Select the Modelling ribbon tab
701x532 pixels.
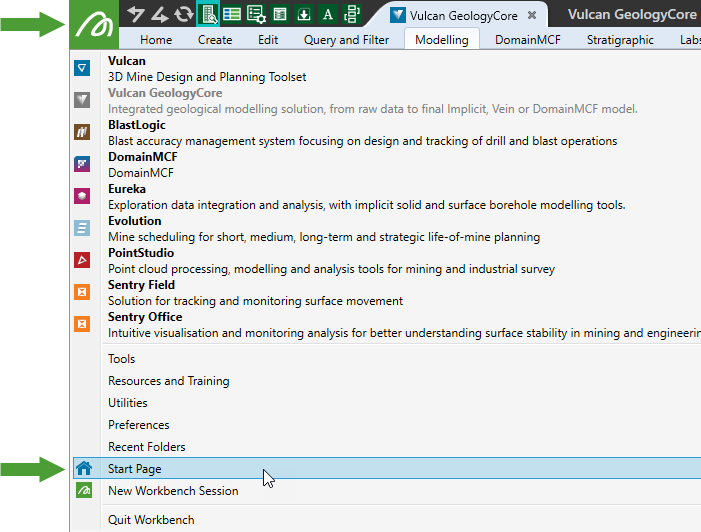[x=442, y=39]
